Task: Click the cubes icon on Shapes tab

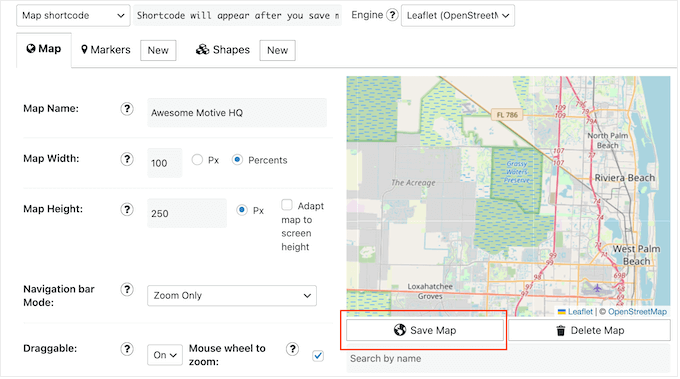Action: (203, 50)
